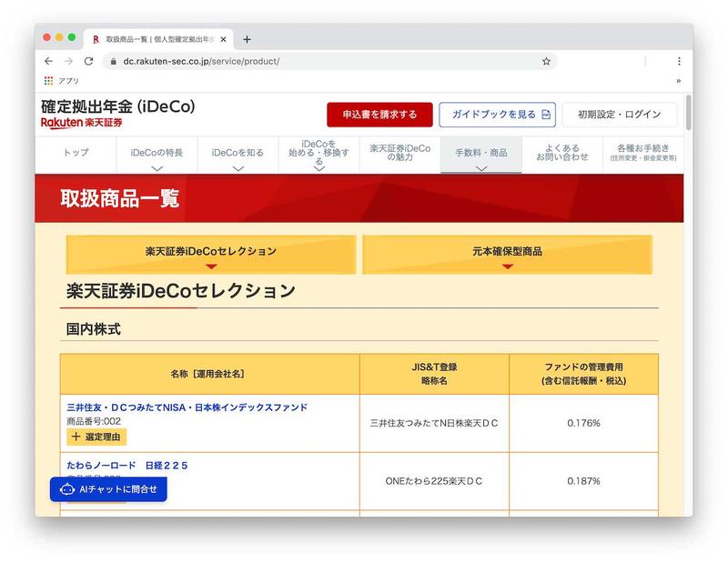This screenshot has width=728, height=563.
Task: Open たわらノーロード 日経225 fund link
Action: point(127,466)
